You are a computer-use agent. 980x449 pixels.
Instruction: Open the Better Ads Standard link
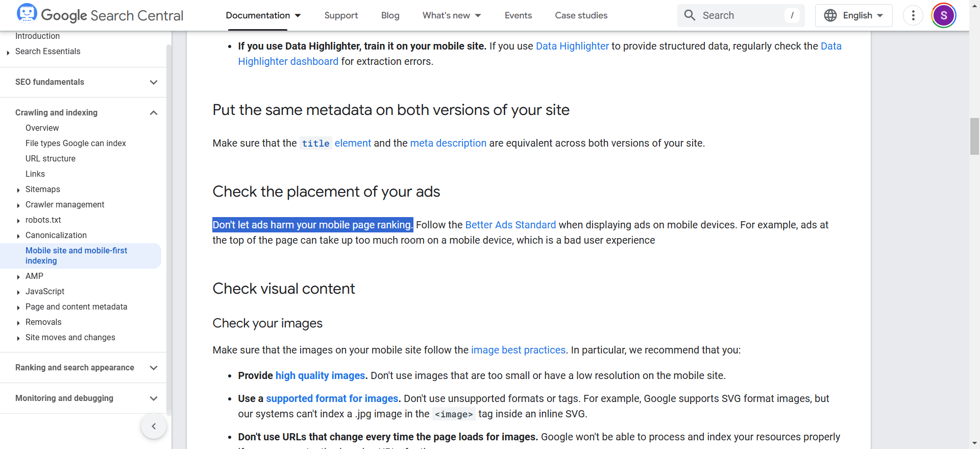(510, 225)
